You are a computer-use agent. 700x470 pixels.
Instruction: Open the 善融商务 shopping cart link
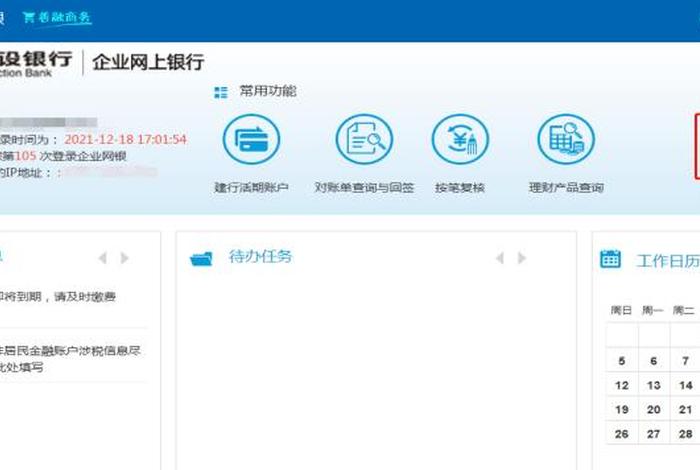point(57,18)
